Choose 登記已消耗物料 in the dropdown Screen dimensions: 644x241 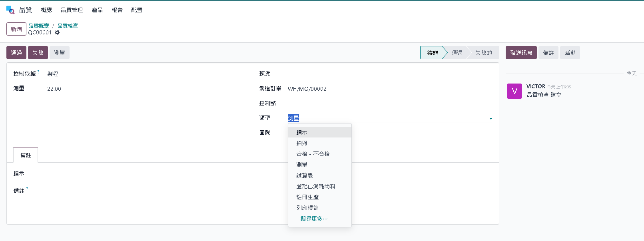315,186
